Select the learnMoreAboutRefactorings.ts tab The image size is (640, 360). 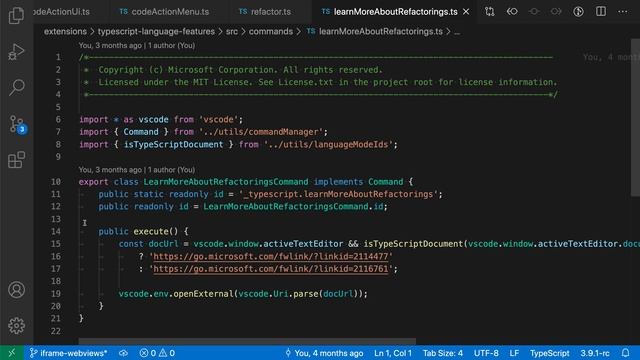click(x=395, y=12)
